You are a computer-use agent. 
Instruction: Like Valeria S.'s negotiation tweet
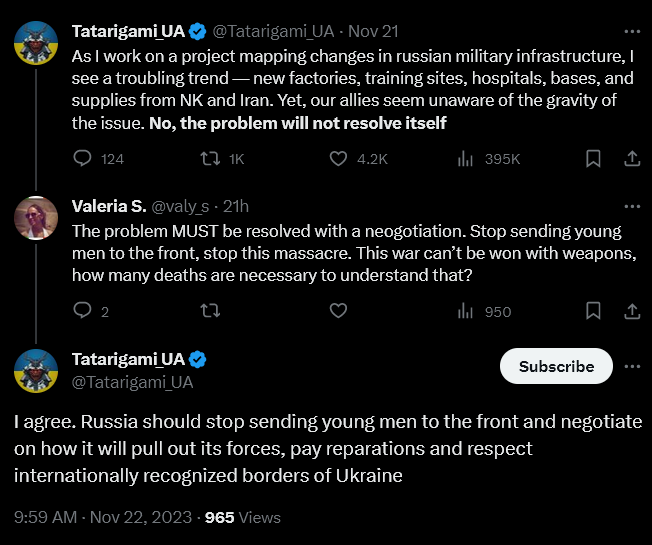[338, 311]
